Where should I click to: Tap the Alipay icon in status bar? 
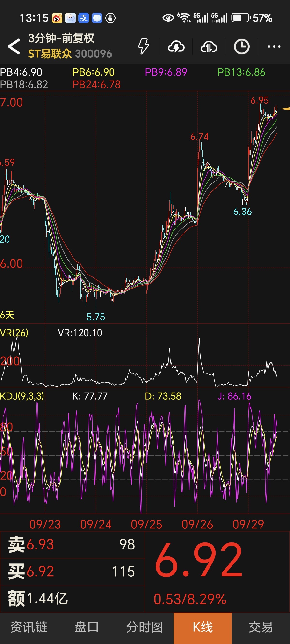pos(84,18)
